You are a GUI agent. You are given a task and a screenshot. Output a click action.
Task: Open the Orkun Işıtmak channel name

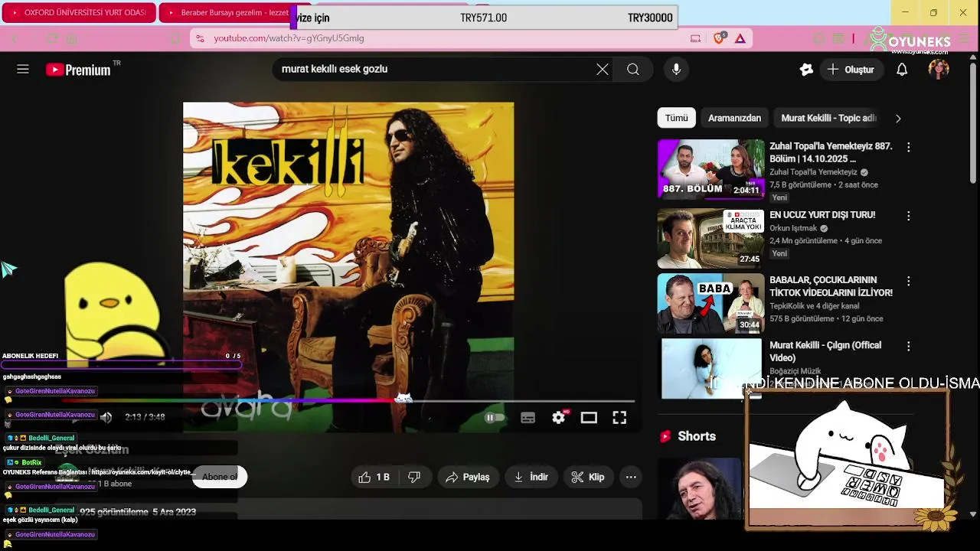click(793, 228)
